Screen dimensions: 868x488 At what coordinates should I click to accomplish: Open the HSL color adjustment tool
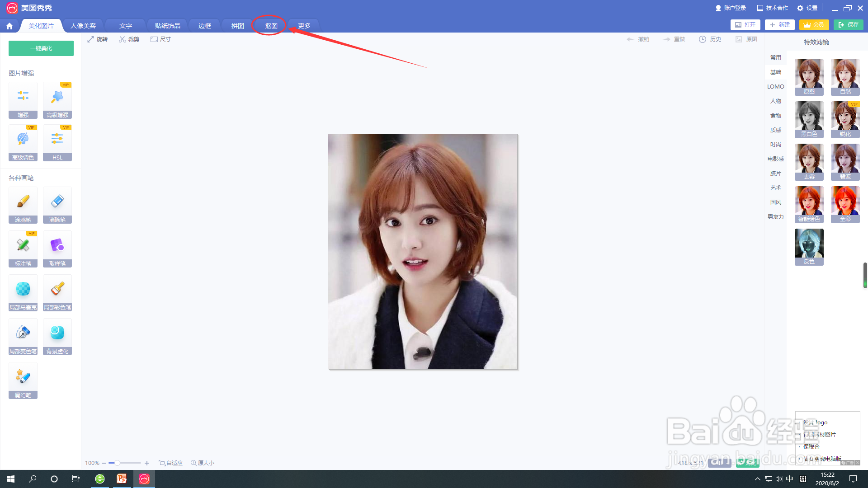(57, 142)
